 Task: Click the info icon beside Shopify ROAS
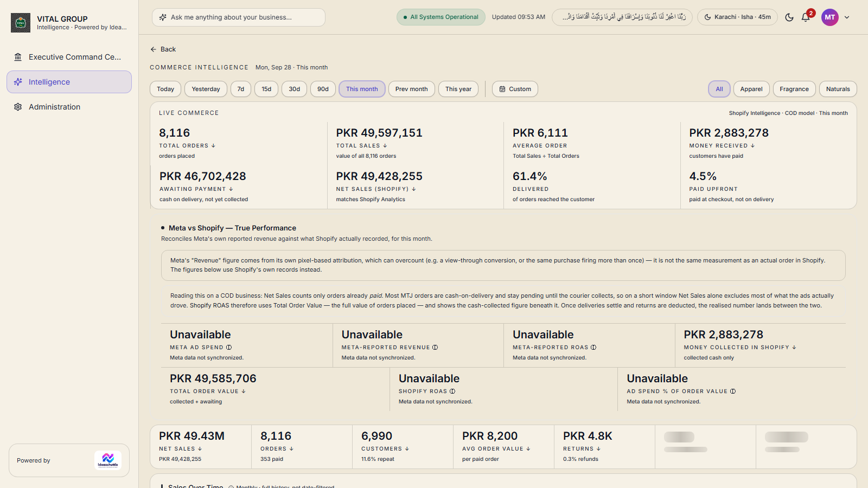[452, 391]
